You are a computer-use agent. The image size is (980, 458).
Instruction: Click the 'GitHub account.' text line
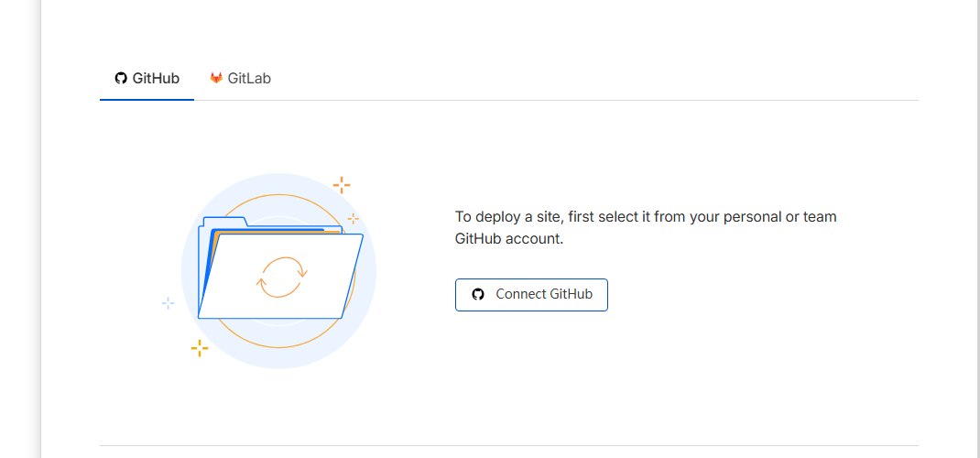(x=509, y=239)
